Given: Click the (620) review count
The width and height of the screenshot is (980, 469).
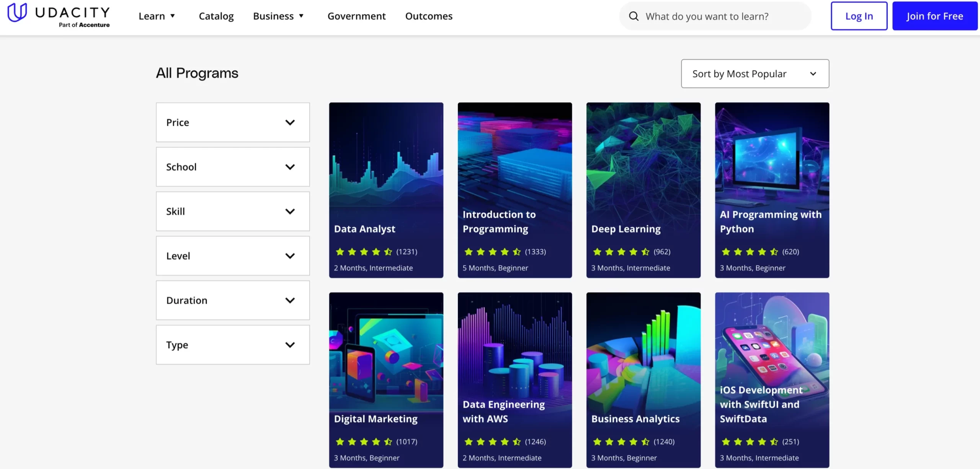Looking at the screenshot, I should [791, 252].
